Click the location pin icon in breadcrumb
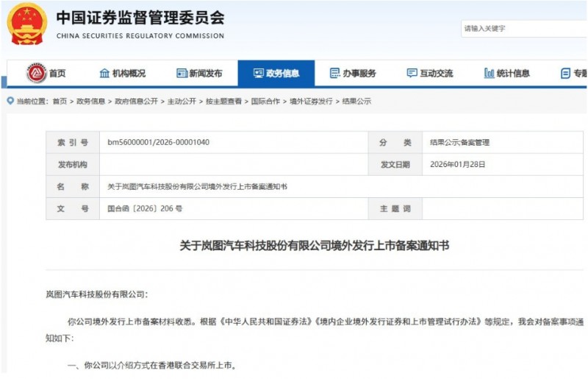Screen dimensions: 588x379 coord(10,101)
